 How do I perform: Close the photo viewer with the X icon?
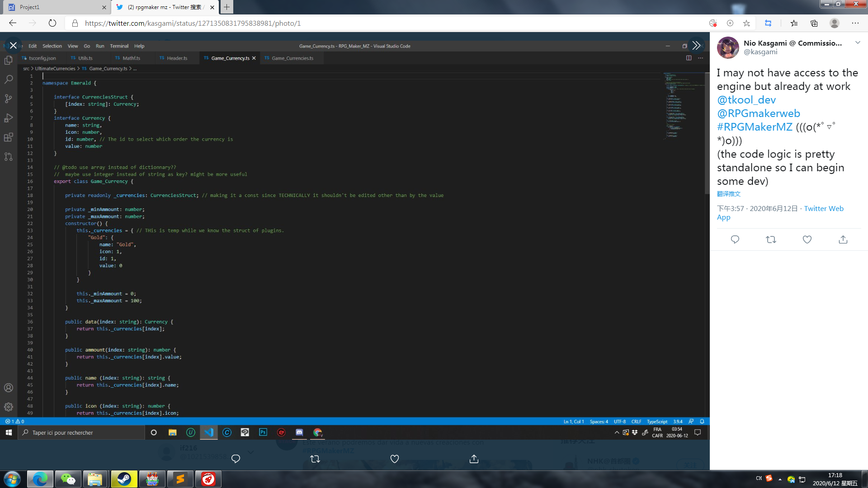13,45
